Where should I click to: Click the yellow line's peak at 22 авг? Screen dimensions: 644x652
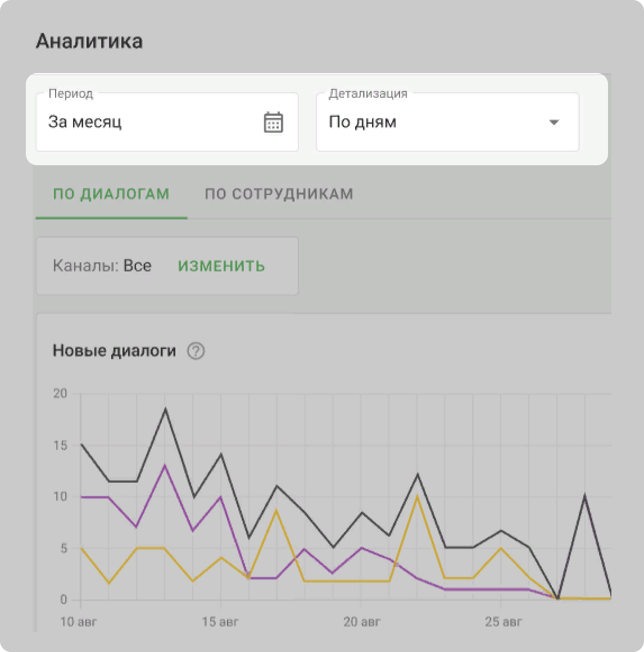(416, 496)
